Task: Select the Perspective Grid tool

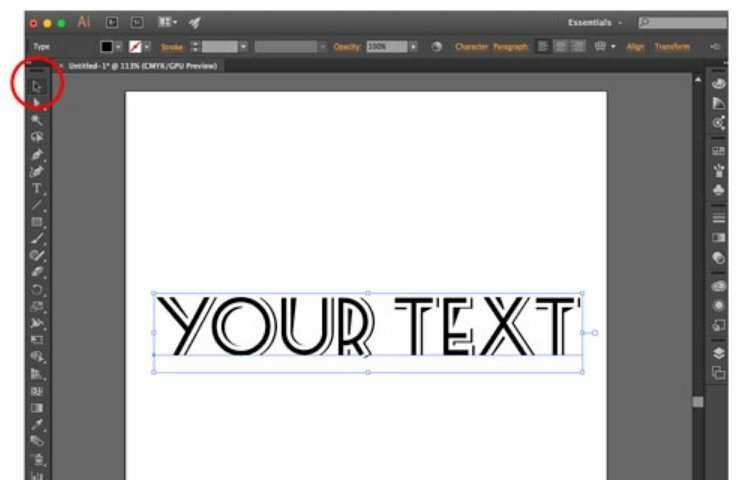Action: (37, 374)
